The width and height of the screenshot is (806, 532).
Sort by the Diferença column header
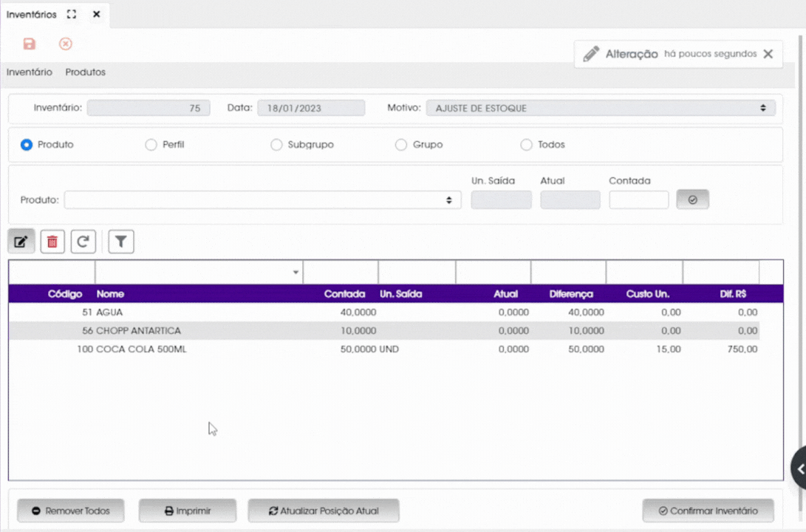coord(571,294)
